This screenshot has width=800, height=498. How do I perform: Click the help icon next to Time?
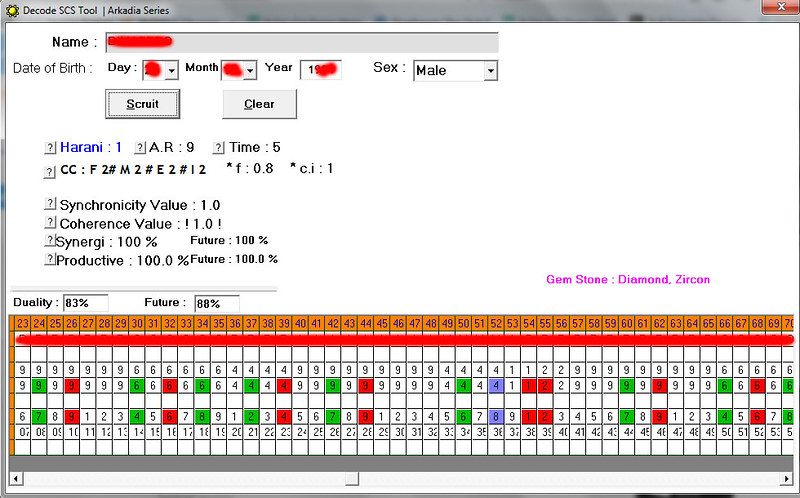[x=220, y=148]
